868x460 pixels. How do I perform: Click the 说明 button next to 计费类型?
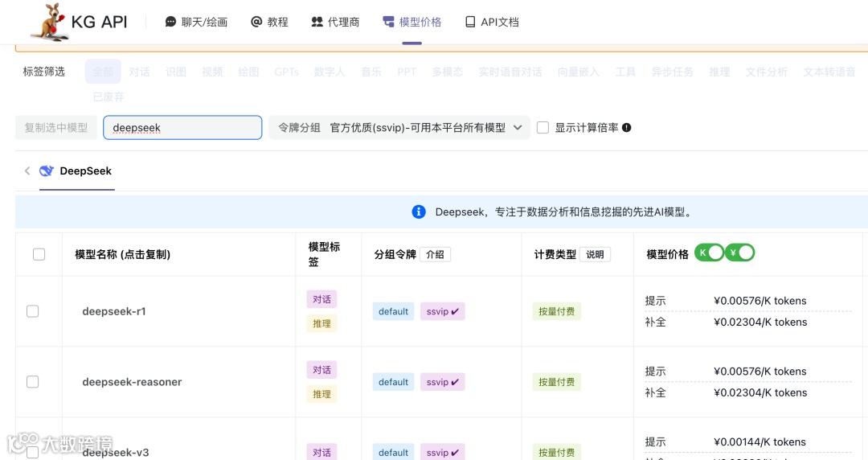[x=595, y=254]
